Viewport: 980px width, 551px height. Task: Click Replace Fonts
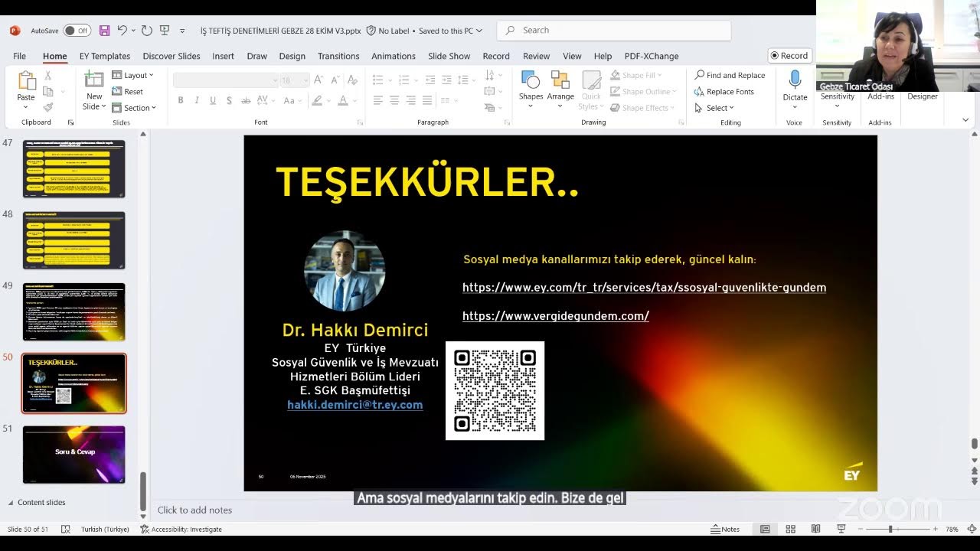(x=724, y=91)
